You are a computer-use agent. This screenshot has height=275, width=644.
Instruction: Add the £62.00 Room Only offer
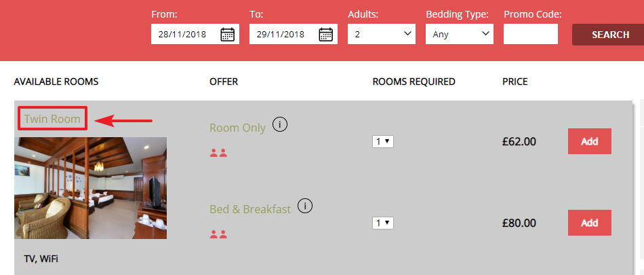coord(589,141)
